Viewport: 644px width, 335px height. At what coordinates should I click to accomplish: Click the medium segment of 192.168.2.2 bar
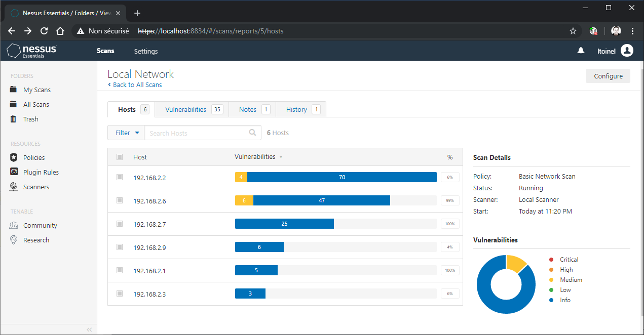pyautogui.click(x=241, y=177)
